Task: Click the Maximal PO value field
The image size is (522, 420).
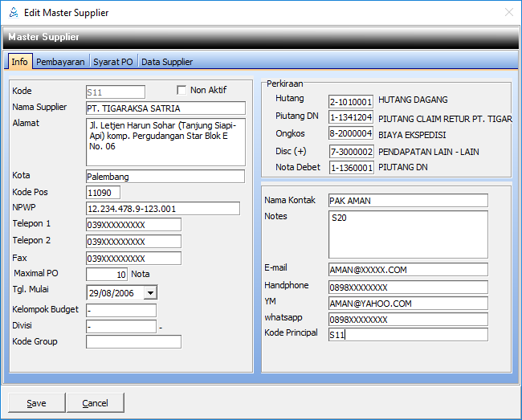Action: (x=106, y=275)
